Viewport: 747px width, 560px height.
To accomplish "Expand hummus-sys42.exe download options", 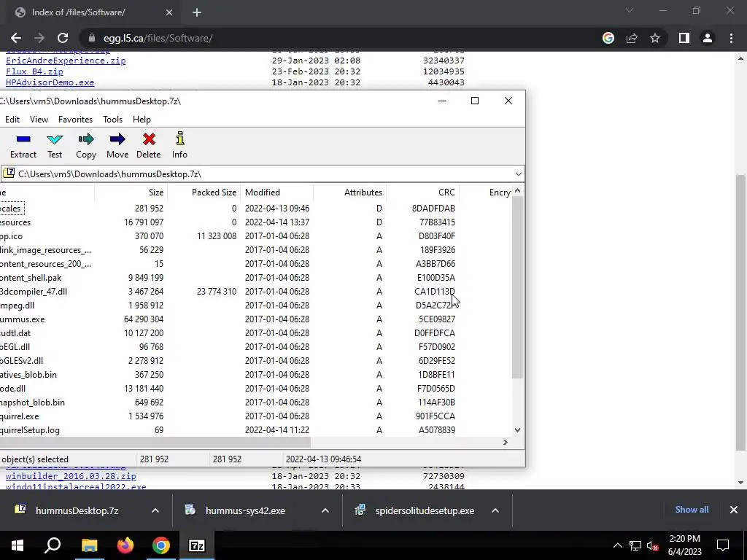I will (x=325, y=510).
